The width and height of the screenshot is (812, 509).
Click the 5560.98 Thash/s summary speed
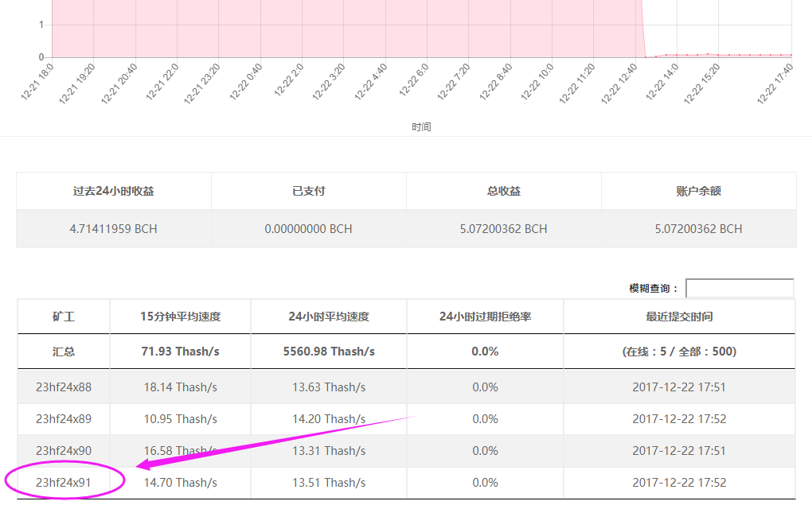click(328, 352)
